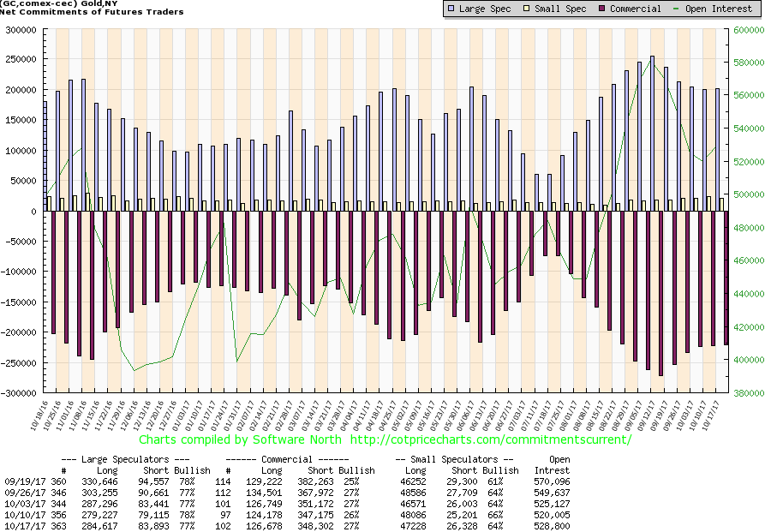
Task: Select the Commercial legend label
Action: (637, 9)
